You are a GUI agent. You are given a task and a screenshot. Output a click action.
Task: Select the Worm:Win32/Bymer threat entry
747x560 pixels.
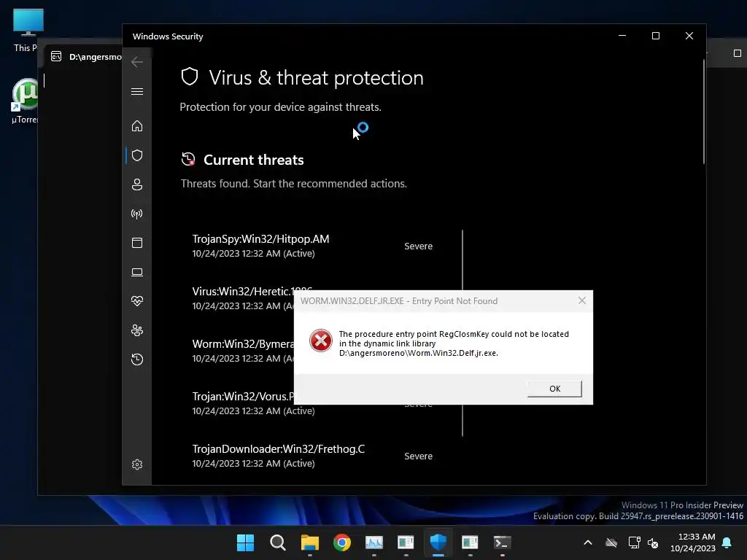pyautogui.click(x=243, y=351)
